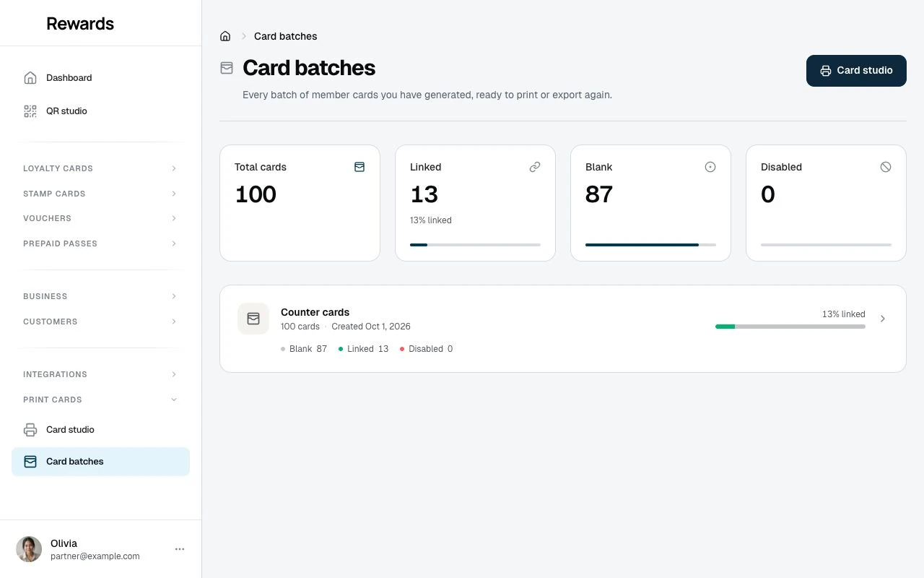Open Card studio in the sidebar
The width and height of the screenshot is (924, 578).
point(100,430)
